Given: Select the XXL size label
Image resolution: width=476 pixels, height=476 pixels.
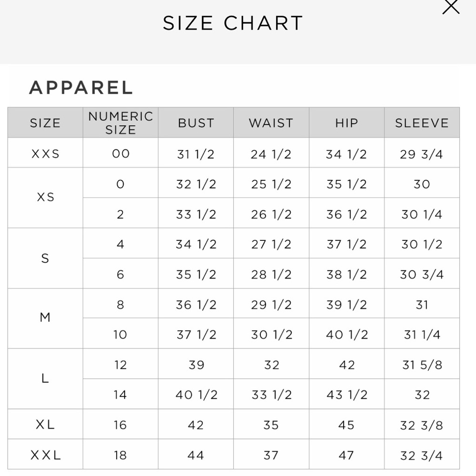Looking at the screenshot, I should 45,455.
